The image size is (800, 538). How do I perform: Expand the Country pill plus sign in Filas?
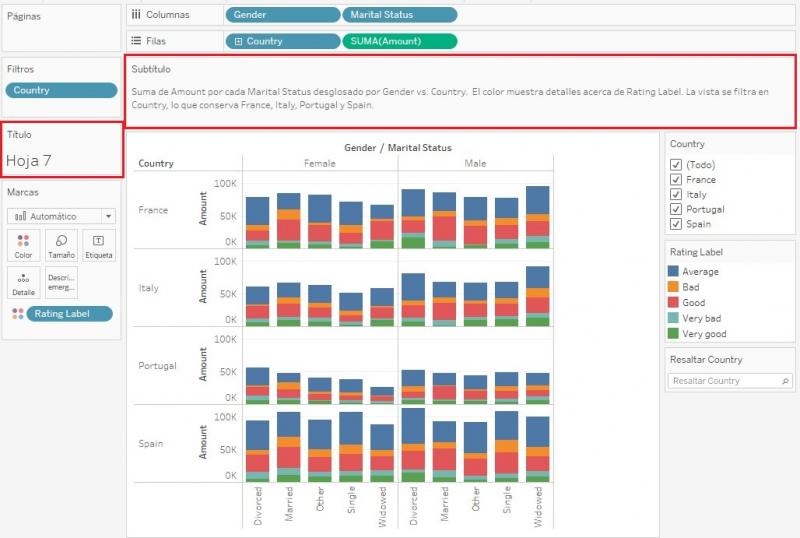[238, 41]
